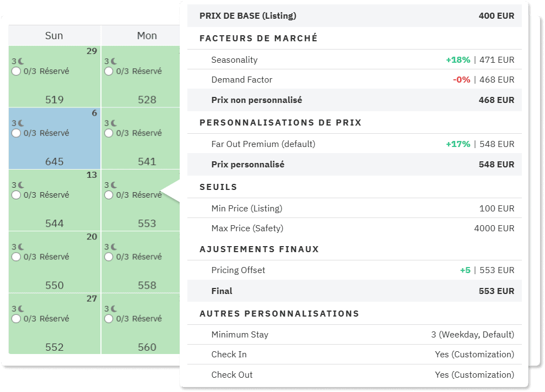
Task: Click the Sun column header
Action: tap(54, 36)
